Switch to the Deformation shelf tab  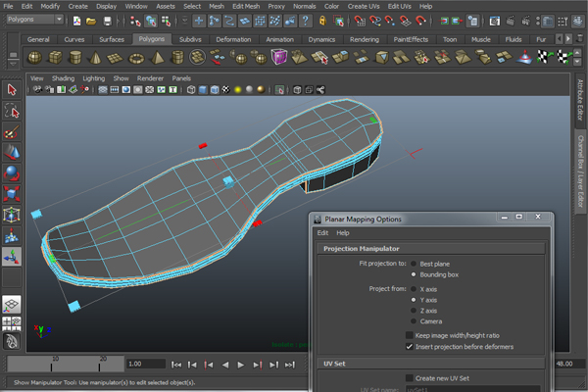click(x=233, y=39)
